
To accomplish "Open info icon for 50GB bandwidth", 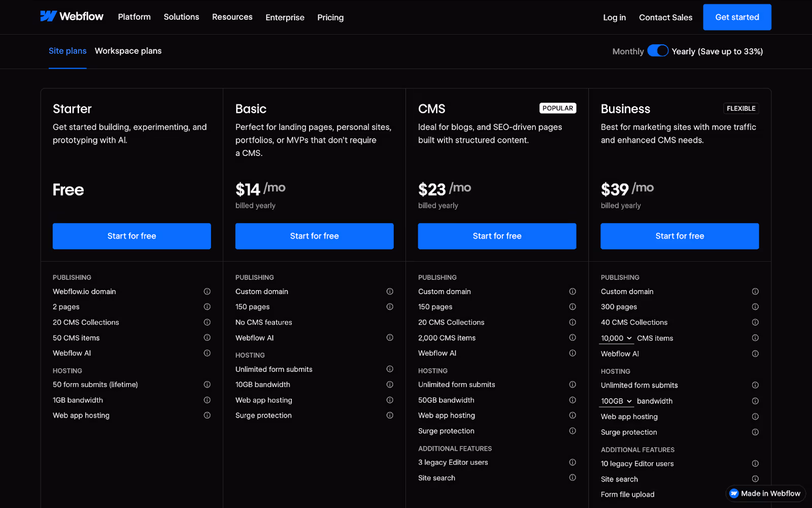I will coord(572,400).
